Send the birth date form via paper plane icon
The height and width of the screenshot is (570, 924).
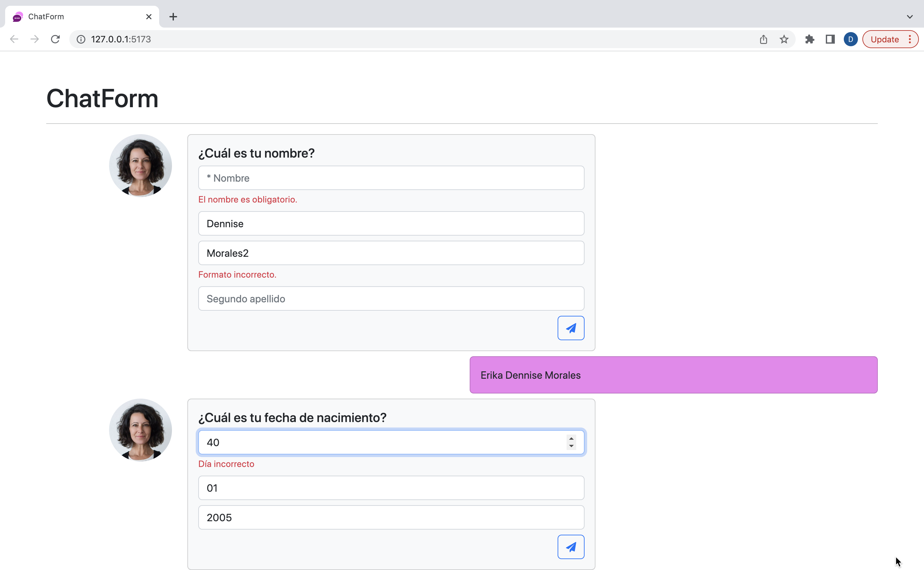570,547
